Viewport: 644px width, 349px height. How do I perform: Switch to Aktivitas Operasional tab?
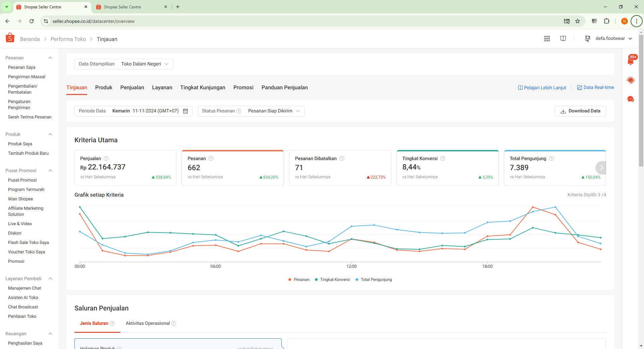[148, 323]
